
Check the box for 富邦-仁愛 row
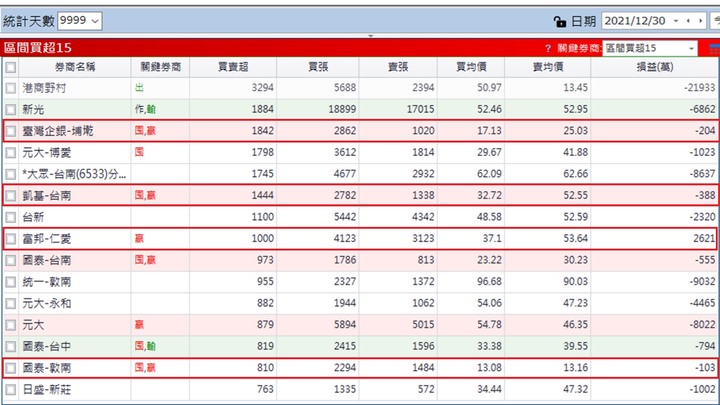[11, 239]
